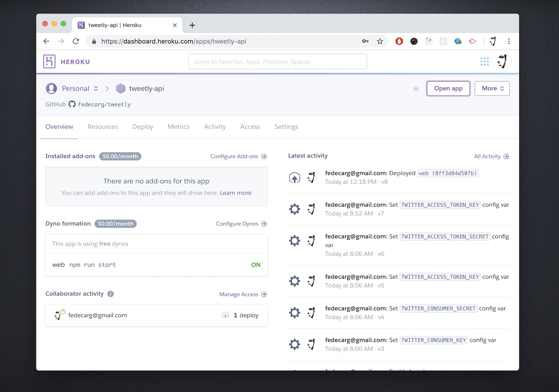Click the tweetly-api hexagon app icon
The height and width of the screenshot is (392, 559).
pyautogui.click(x=121, y=88)
